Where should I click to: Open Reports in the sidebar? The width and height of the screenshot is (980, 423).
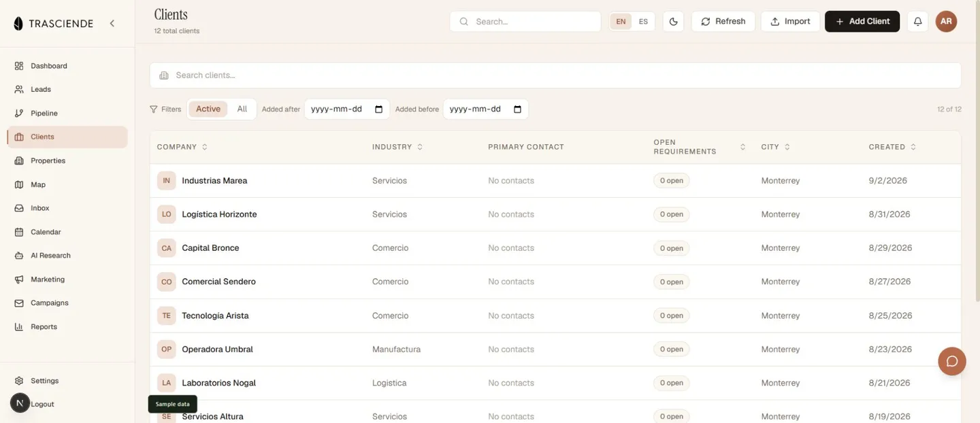pos(67,326)
